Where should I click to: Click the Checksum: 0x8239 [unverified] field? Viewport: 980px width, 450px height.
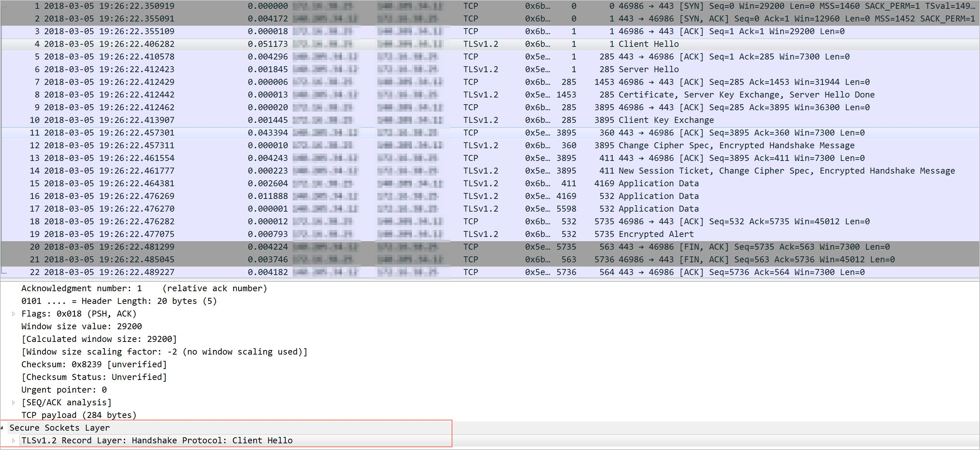(94, 364)
